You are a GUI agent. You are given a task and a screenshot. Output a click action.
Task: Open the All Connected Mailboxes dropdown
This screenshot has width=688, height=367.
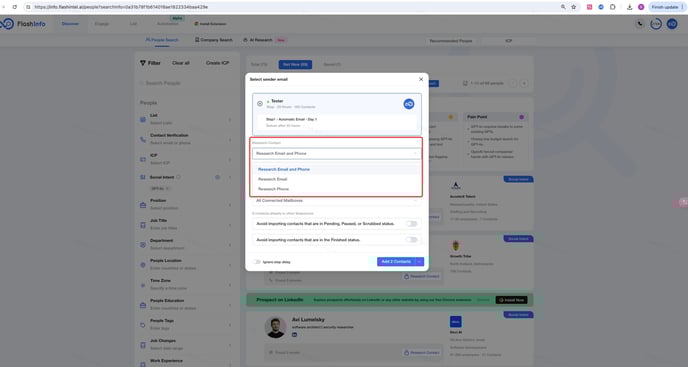pos(337,201)
